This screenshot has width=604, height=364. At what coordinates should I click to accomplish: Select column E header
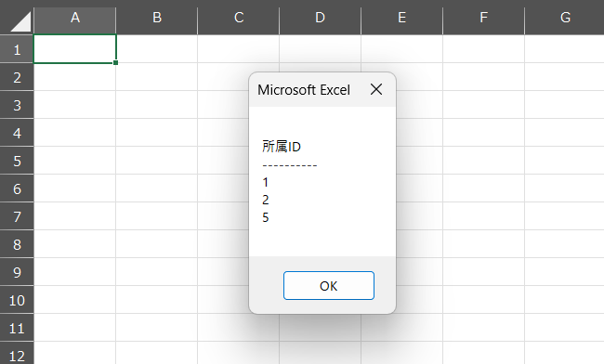[x=401, y=18]
